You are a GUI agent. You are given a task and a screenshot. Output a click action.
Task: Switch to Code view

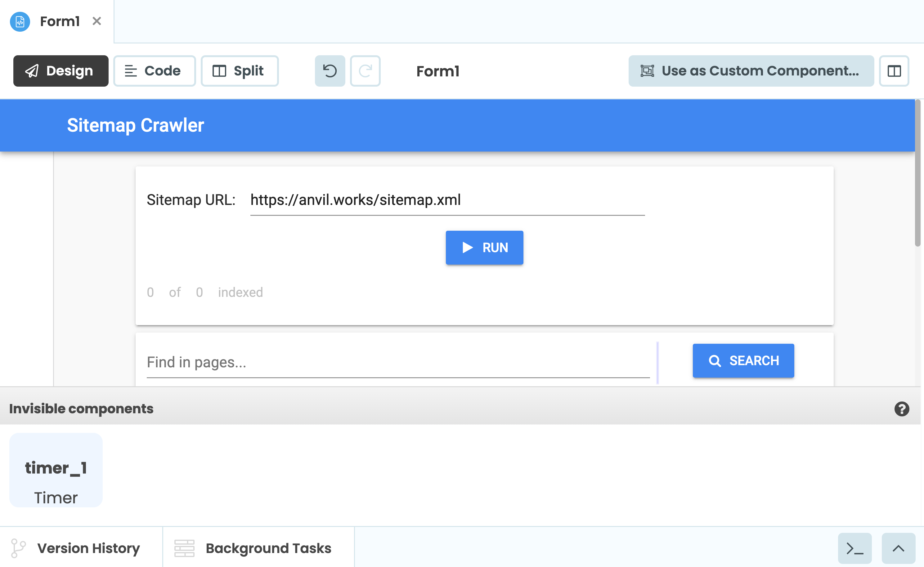(154, 71)
